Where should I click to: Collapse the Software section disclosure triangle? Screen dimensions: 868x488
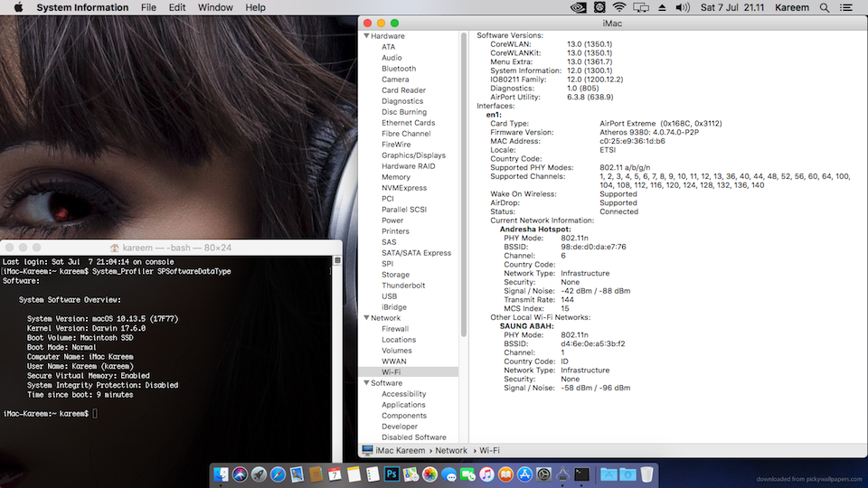coord(366,383)
